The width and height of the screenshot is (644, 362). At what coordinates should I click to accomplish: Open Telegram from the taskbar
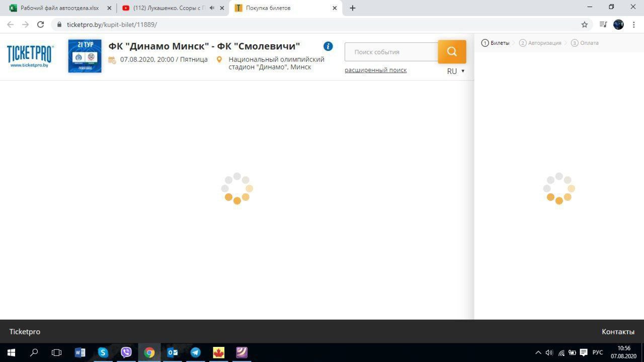pos(195,352)
